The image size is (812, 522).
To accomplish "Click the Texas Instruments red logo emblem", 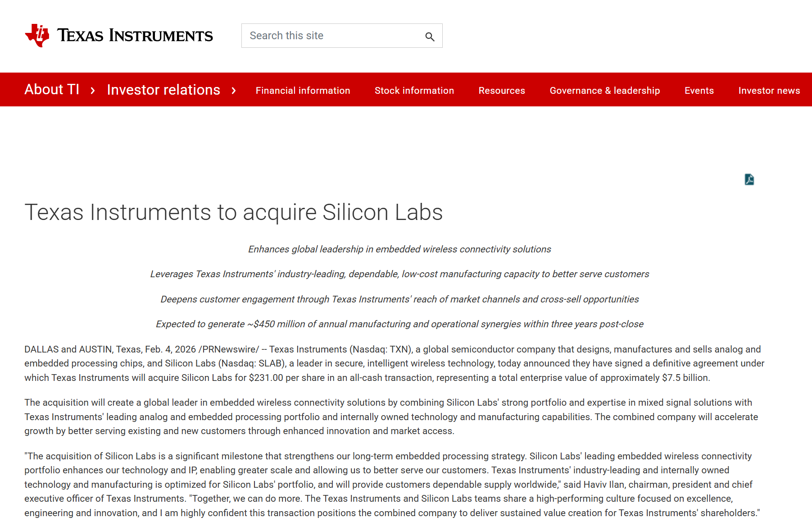I will tap(37, 35).
